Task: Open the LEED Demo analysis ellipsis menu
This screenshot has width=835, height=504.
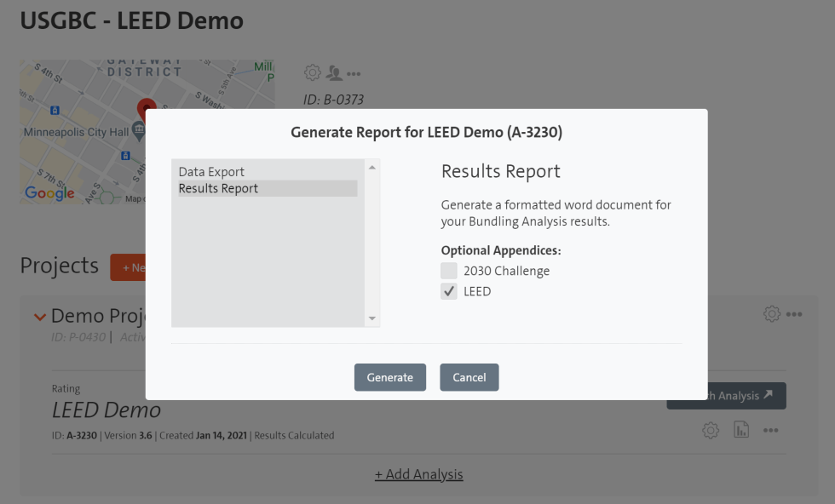Action: [x=771, y=430]
